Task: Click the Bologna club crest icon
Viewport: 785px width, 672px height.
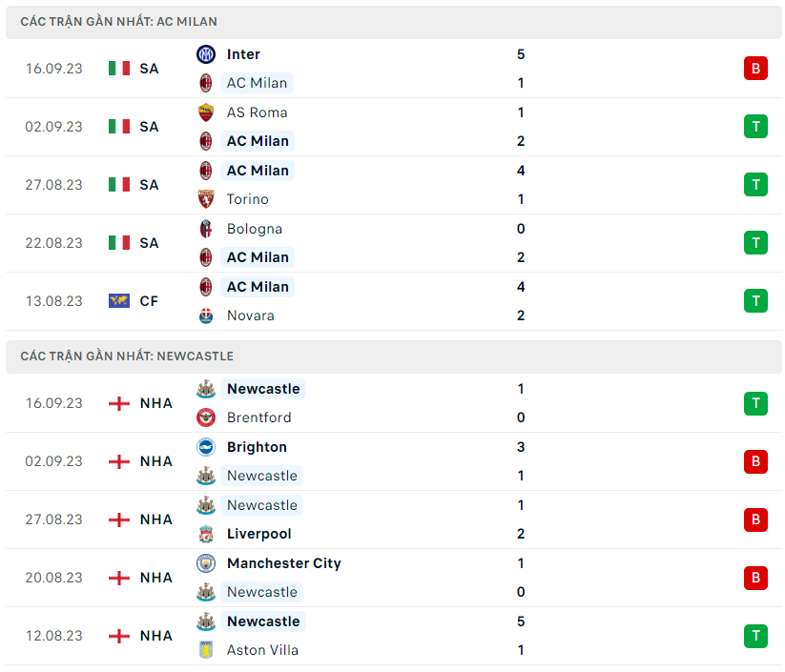Action: (x=206, y=229)
